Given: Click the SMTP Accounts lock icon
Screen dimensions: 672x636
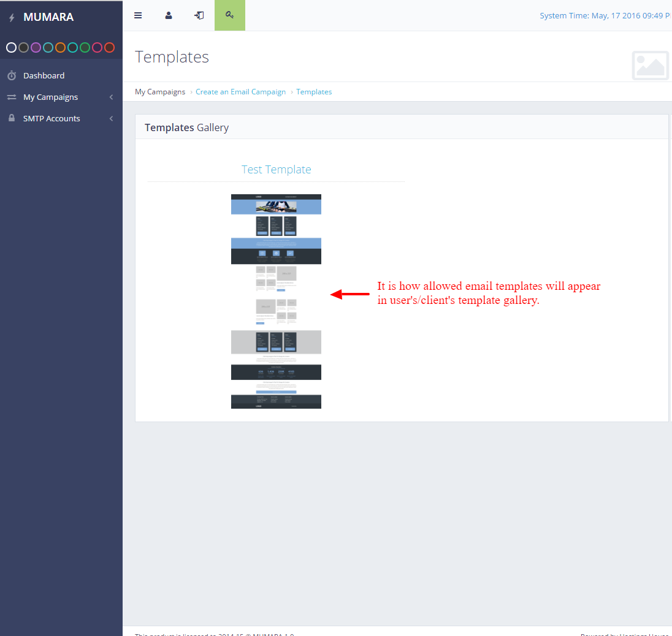Looking at the screenshot, I should 12,118.
